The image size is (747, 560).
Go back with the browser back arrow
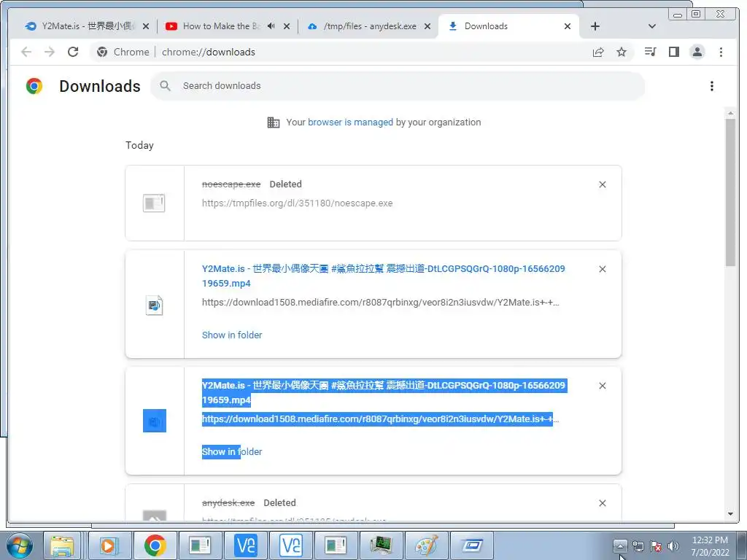26,52
